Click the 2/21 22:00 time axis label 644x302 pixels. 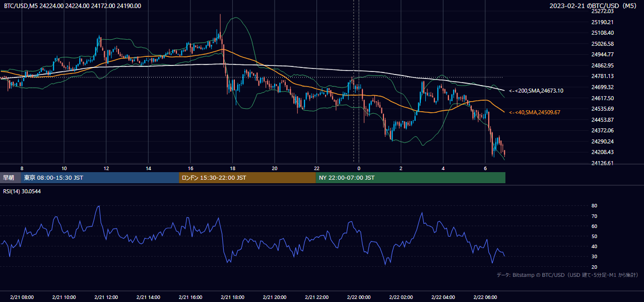[x=316, y=297]
